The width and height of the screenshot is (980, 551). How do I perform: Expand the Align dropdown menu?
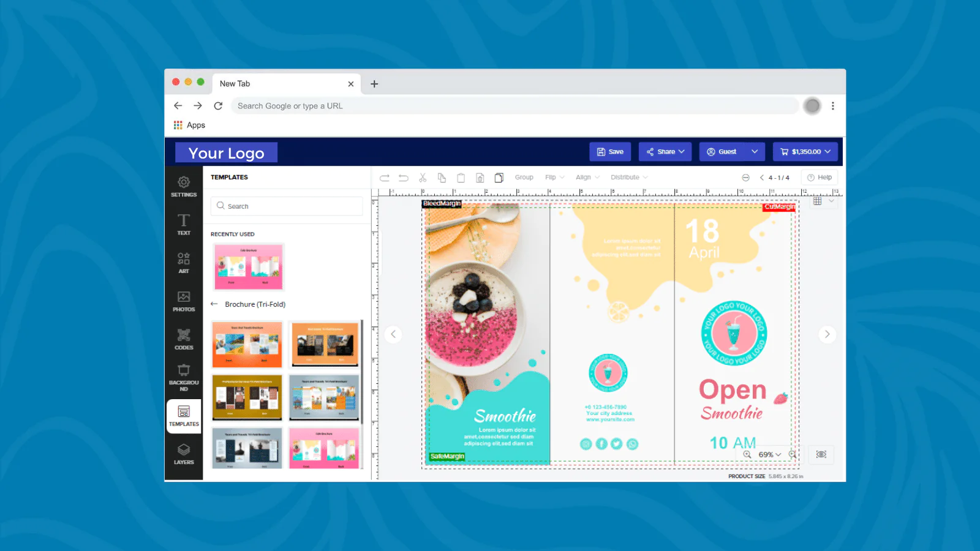coord(587,178)
